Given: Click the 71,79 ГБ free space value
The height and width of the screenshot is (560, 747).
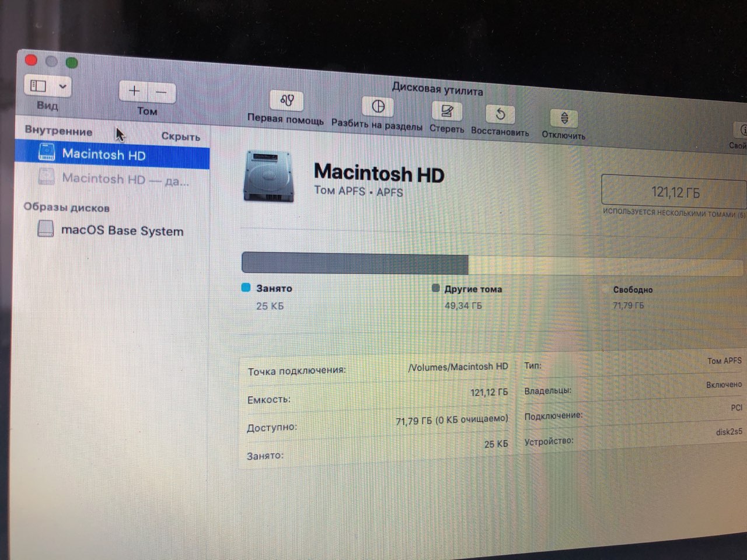Looking at the screenshot, I should tap(629, 305).
